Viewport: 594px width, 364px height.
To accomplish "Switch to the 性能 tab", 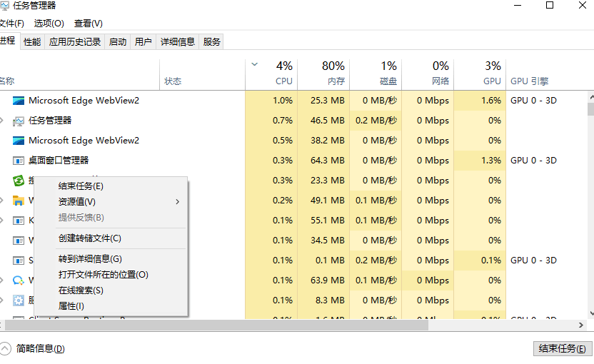I will coord(32,41).
